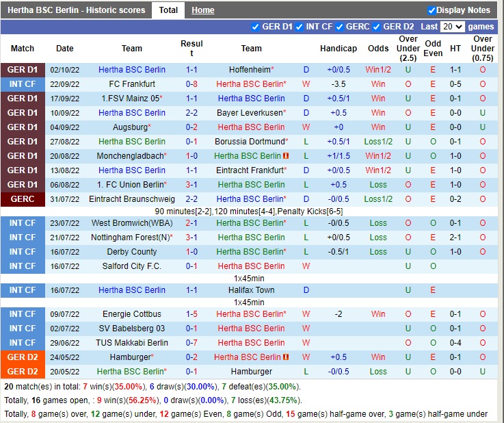Open the Borussia Dortmund team page
Viewport: 504px width, 423px height.
coord(249,142)
